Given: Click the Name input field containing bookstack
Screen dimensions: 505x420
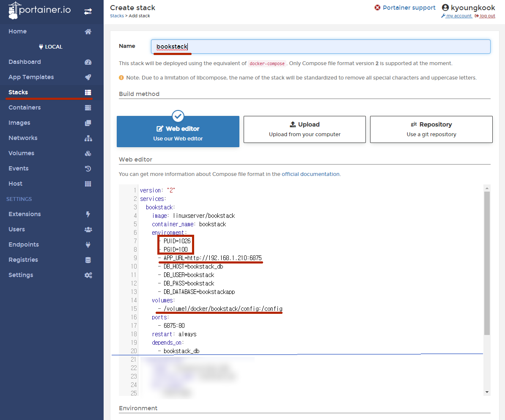Looking at the screenshot, I should point(321,47).
